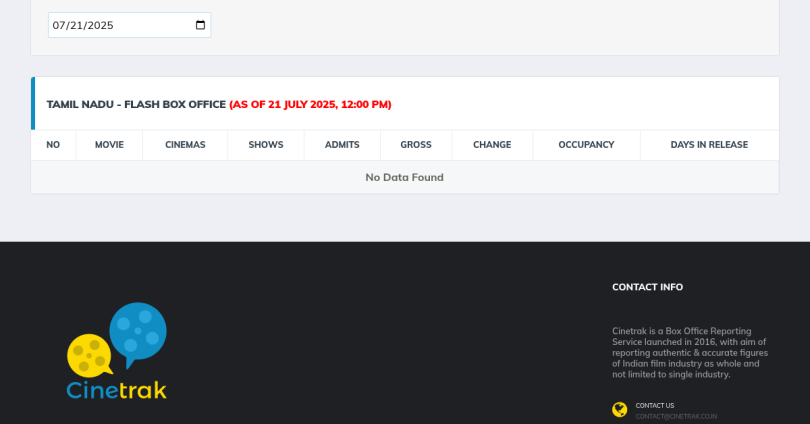Click the CINEMAS column header

point(185,145)
